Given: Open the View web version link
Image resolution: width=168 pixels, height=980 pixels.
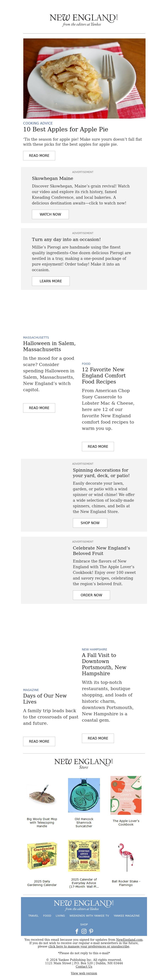Looking at the screenshot, I should tap(84, 973).
